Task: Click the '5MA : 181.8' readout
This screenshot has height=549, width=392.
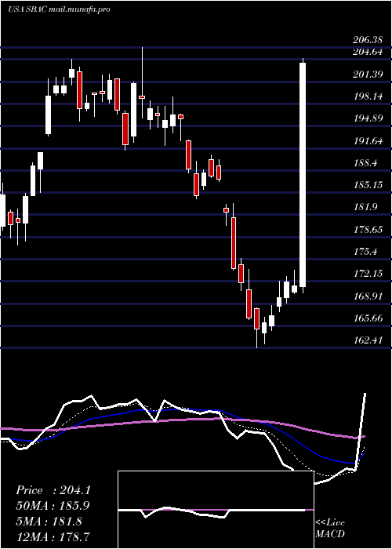Action: [49, 522]
